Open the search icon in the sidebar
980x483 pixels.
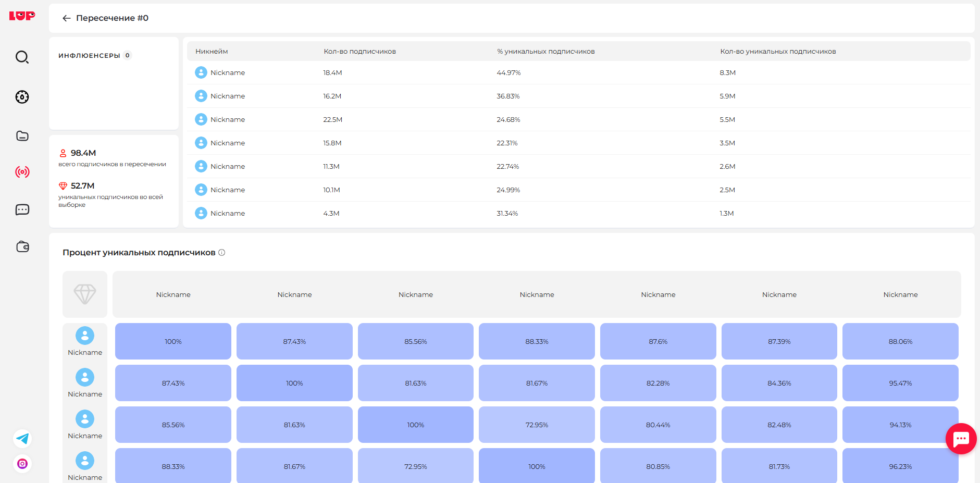[x=22, y=57]
